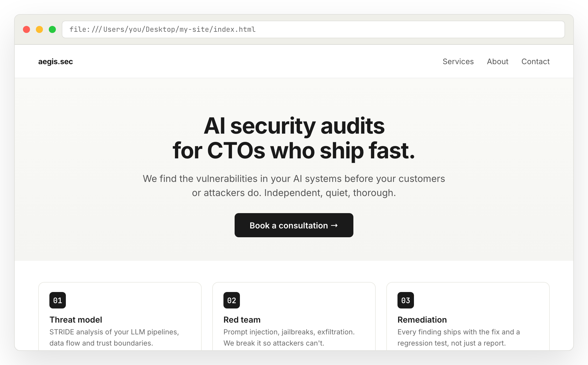Select the 02 badge on Red team card

231,300
